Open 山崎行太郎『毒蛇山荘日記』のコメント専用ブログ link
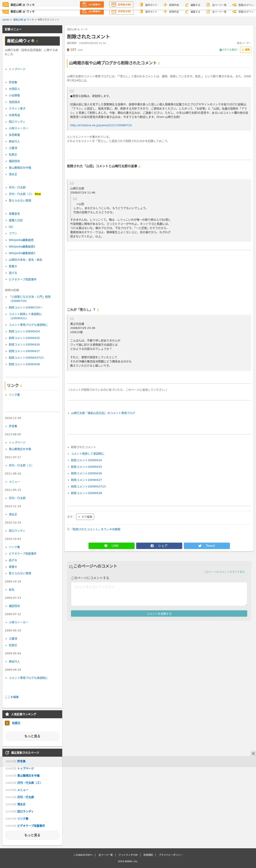The width and height of the screenshot is (256, 868). click(x=103, y=413)
